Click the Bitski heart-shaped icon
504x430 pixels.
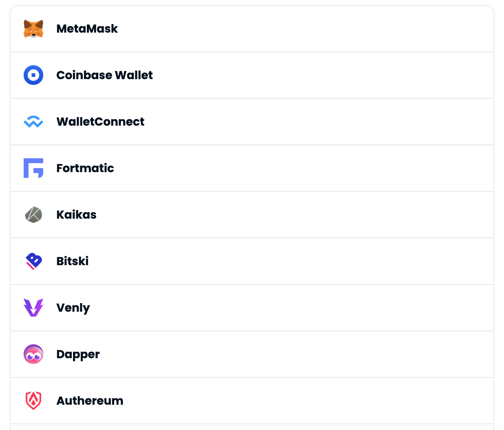click(x=33, y=261)
